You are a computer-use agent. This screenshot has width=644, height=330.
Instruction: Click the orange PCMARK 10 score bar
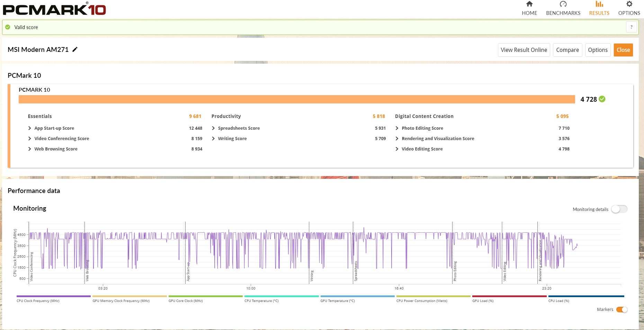pyautogui.click(x=297, y=99)
